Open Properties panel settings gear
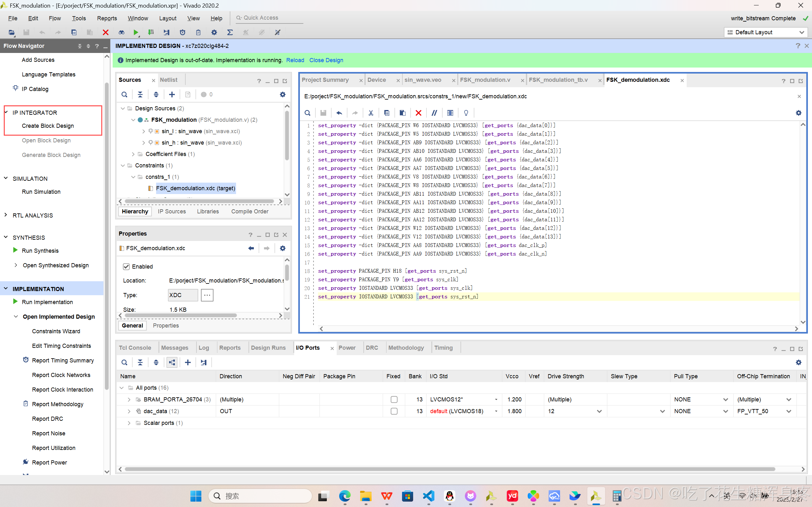The image size is (812, 507). [282, 248]
